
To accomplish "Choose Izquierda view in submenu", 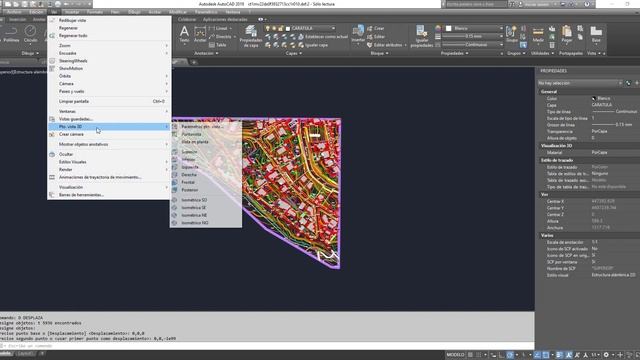I will [206, 167].
